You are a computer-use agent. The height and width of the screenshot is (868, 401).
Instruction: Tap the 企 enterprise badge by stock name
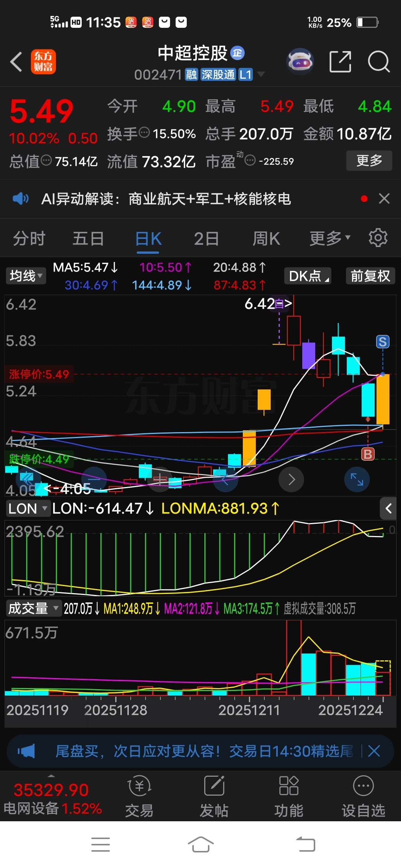238,53
